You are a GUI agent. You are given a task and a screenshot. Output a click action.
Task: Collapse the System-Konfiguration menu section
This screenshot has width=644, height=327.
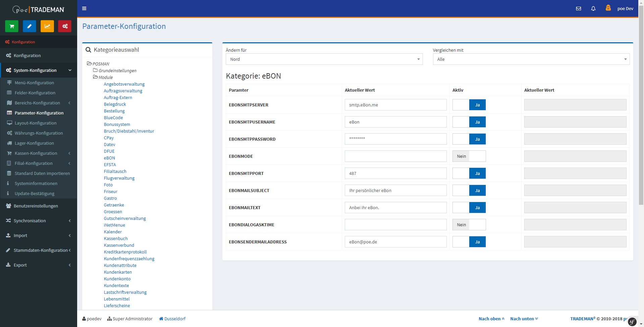click(x=39, y=70)
